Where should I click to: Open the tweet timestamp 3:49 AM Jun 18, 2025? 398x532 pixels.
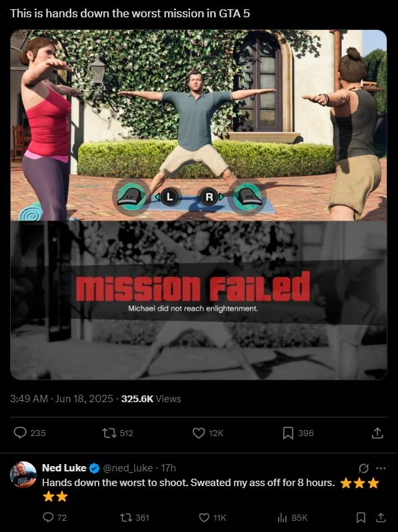click(61, 399)
